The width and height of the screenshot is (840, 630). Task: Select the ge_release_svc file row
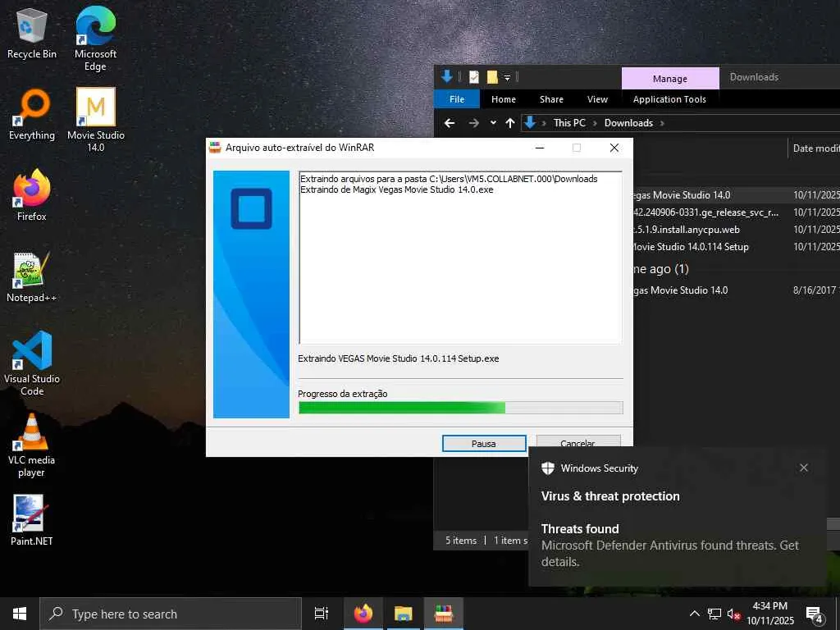735,212
